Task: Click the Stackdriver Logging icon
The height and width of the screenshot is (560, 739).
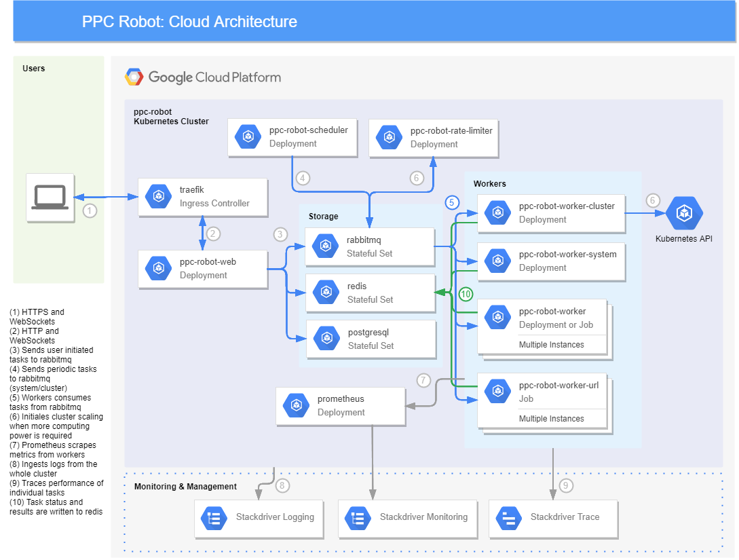Action: tap(214, 519)
